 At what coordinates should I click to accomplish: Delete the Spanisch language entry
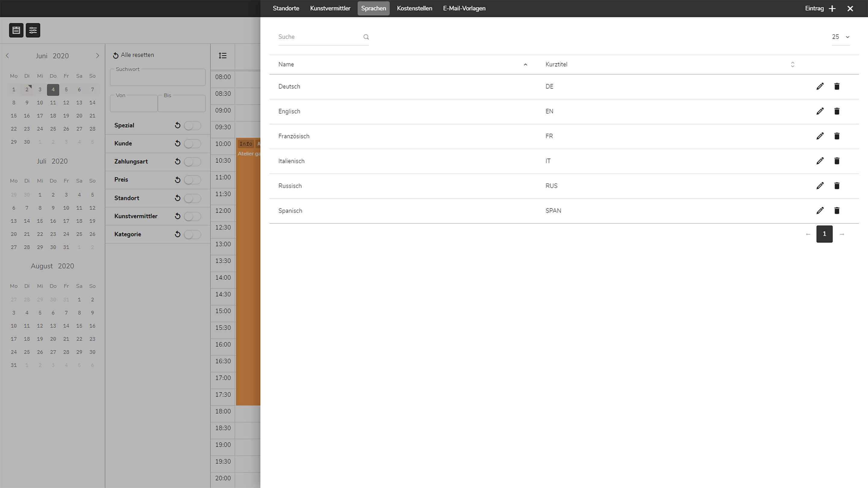click(837, 211)
